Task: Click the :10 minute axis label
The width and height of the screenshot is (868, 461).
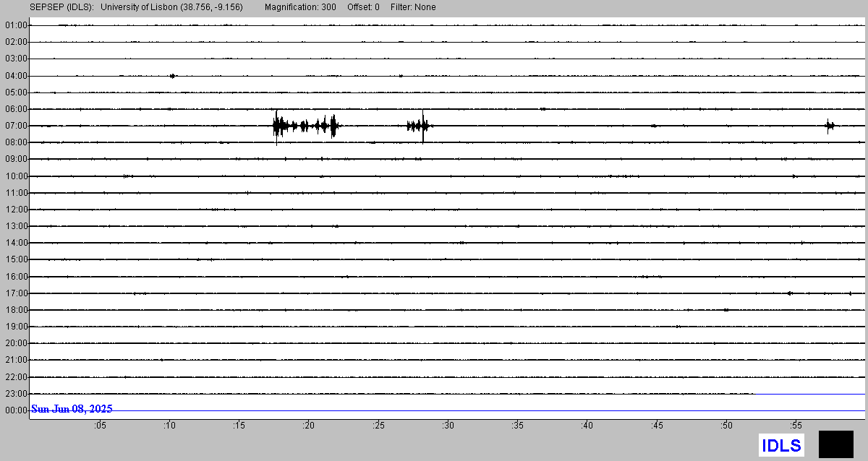Action: pyautogui.click(x=169, y=426)
